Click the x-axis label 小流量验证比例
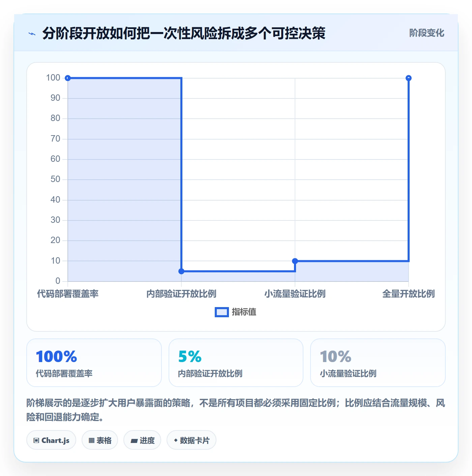Image resolution: width=472 pixels, height=476 pixels. coord(295,294)
